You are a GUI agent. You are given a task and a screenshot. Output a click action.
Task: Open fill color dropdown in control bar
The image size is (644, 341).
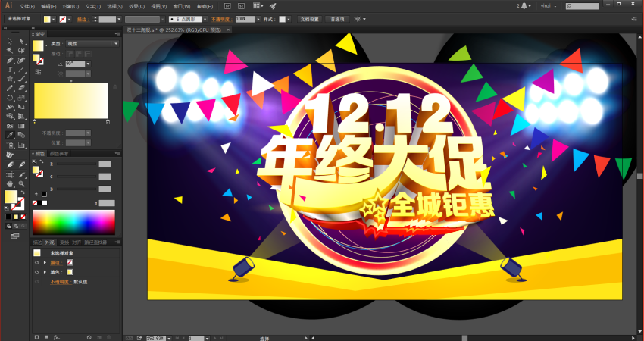coord(54,19)
